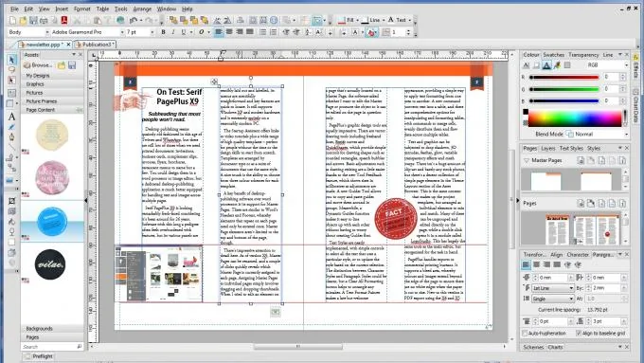Open the Body paragraph style dropdown
This screenshot has width=644, height=363.
click(47, 32)
